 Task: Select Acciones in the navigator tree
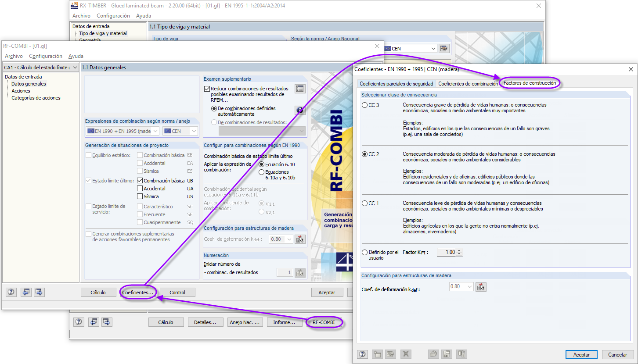coord(21,91)
